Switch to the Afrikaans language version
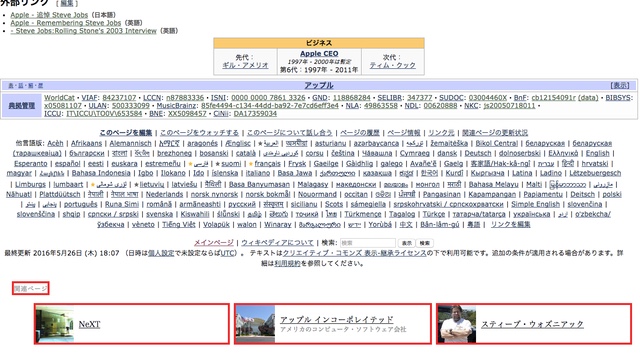 87,143
